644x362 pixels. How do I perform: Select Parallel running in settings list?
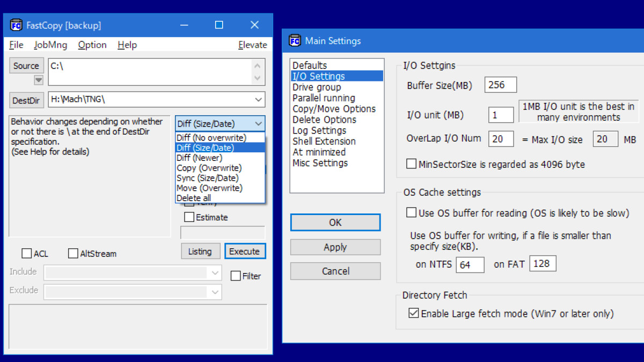[336, 98]
